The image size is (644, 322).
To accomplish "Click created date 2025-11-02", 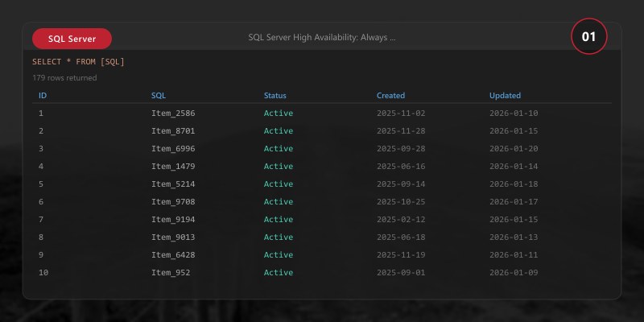I will pos(401,113).
